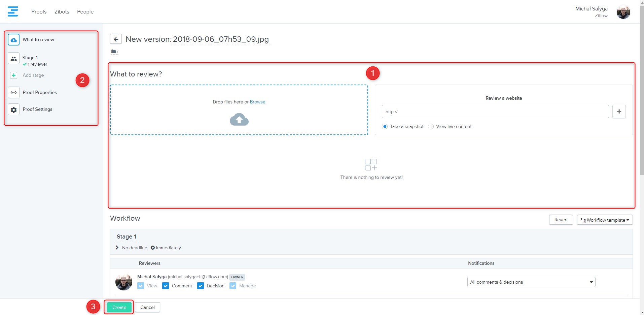Image resolution: width=644 pixels, height=315 pixels.
Task: Click the back arrow button
Action: tap(116, 39)
